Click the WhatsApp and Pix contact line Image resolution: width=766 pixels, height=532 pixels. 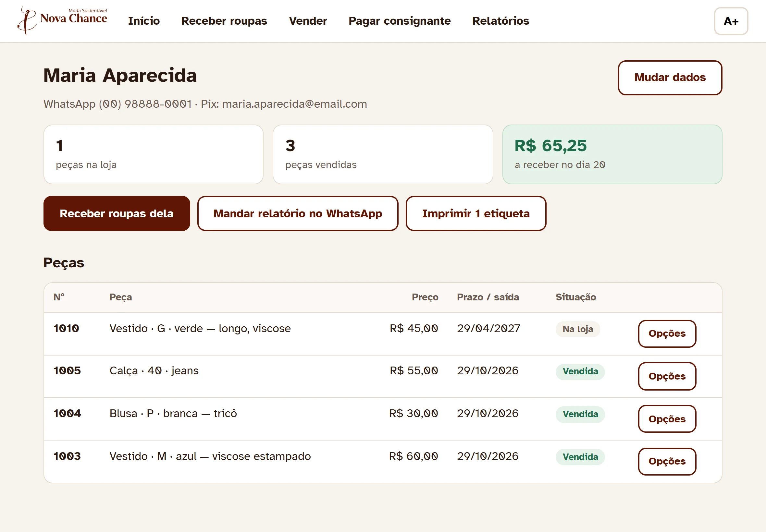point(205,104)
